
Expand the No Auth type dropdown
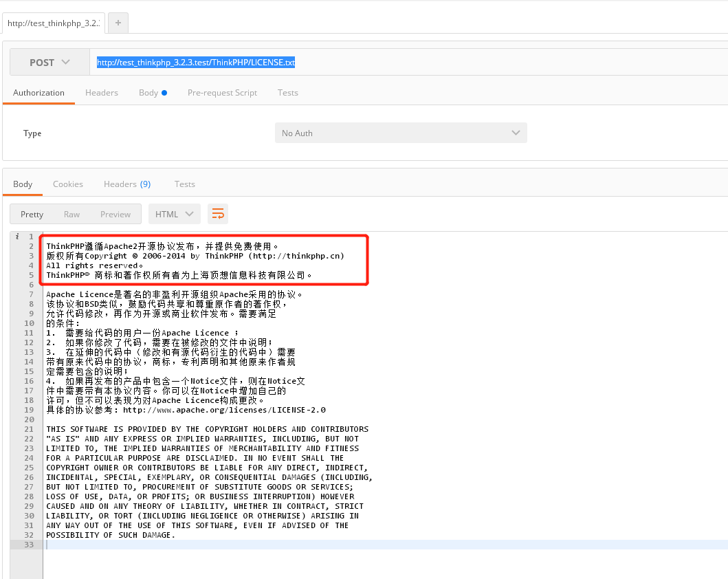(401, 133)
